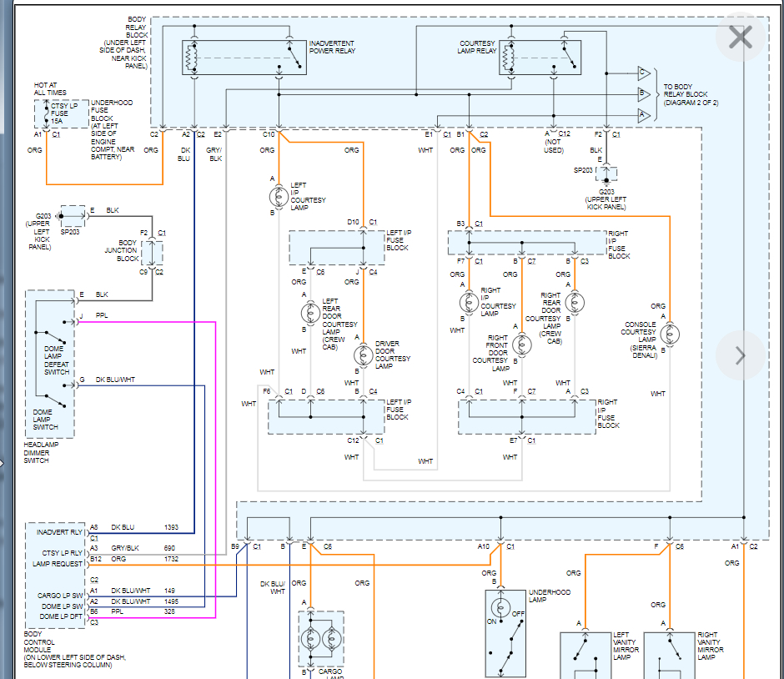Click circuit number 690
Viewport: 784px width, 679px height.
pos(169,548)
